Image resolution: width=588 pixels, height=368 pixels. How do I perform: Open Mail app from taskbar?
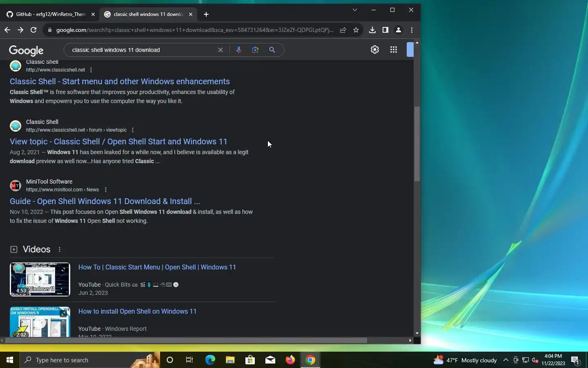270,360
